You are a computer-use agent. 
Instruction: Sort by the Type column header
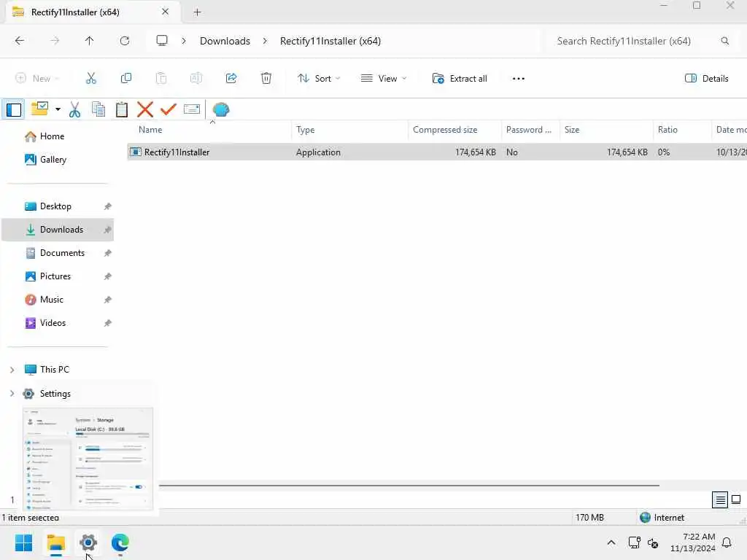(x=349, y=130)
